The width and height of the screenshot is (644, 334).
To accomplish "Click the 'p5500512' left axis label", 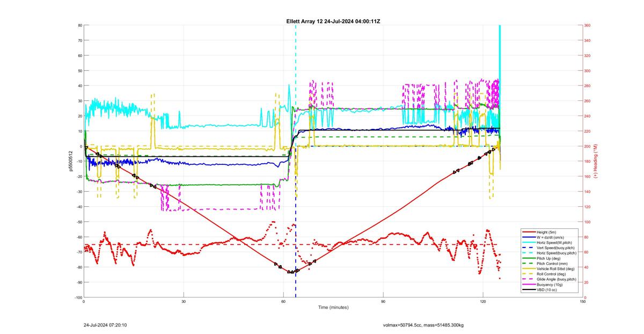I will tap(70, 161).
